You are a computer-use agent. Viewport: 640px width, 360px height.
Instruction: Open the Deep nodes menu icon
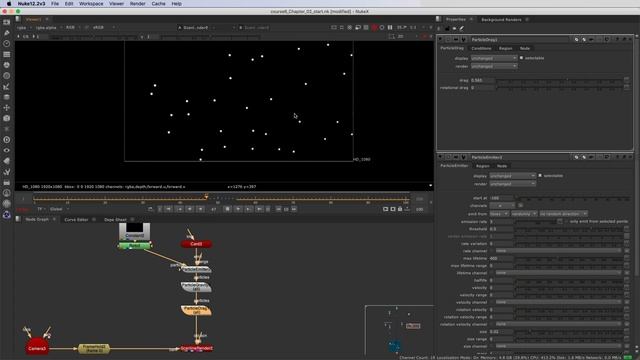pos(7,140)
